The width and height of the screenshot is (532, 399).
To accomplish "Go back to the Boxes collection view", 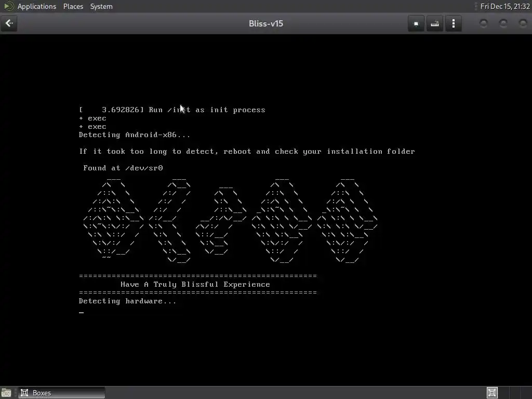I will pyautogui.click(x=9, y=23).
